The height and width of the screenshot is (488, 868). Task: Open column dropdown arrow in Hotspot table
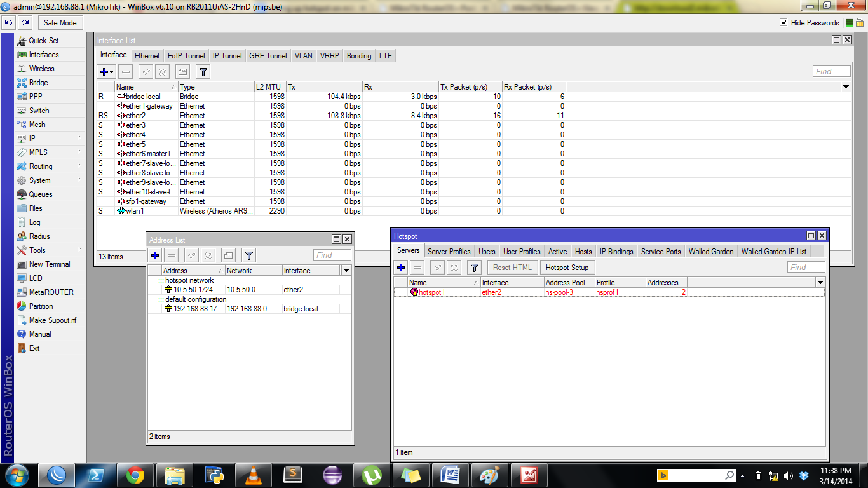coord(820,283)
